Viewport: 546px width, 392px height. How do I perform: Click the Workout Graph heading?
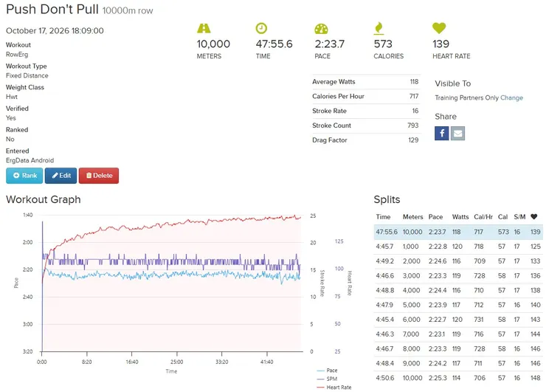pos(44,199)
